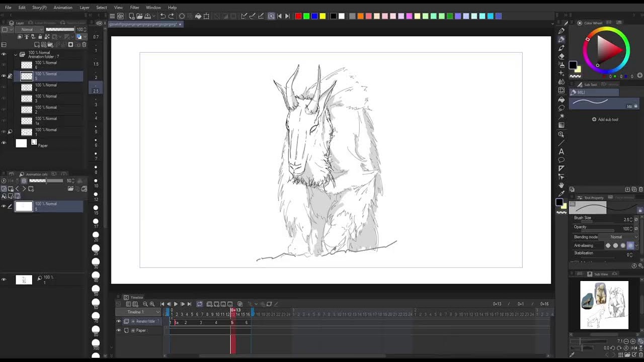
Task: Open the Timeline 1 dropdown
Action: 137,312
